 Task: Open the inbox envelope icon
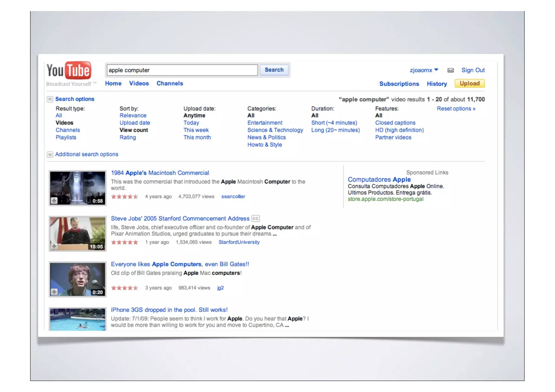coord(450,70)
